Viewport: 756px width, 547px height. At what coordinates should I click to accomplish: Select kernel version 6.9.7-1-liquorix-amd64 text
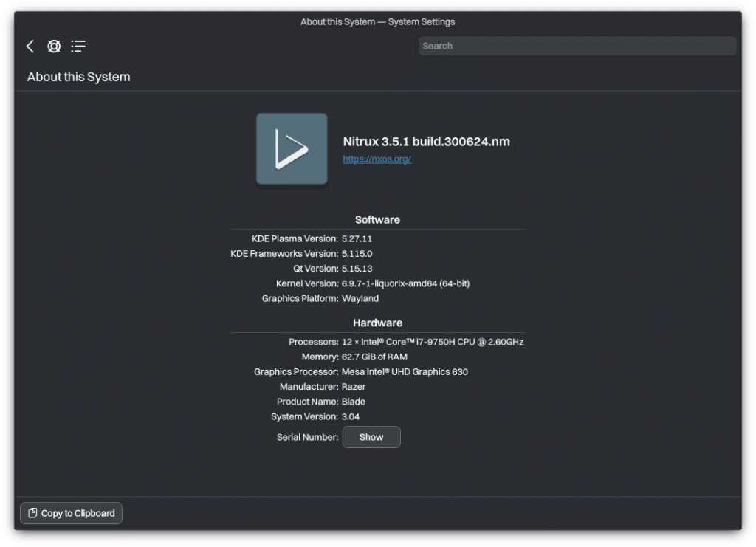(x=405, y=284)
